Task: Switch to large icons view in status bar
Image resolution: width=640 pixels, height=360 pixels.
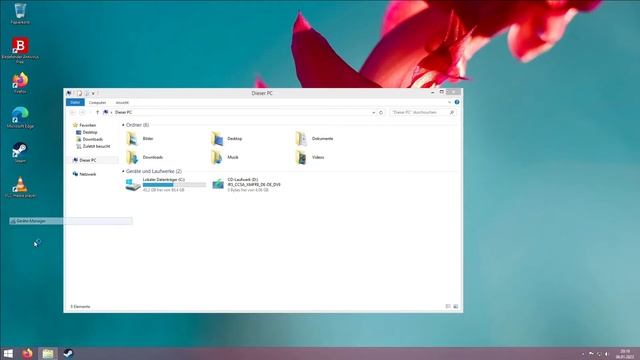Action: pyautogui.click(x=456, y=306)
